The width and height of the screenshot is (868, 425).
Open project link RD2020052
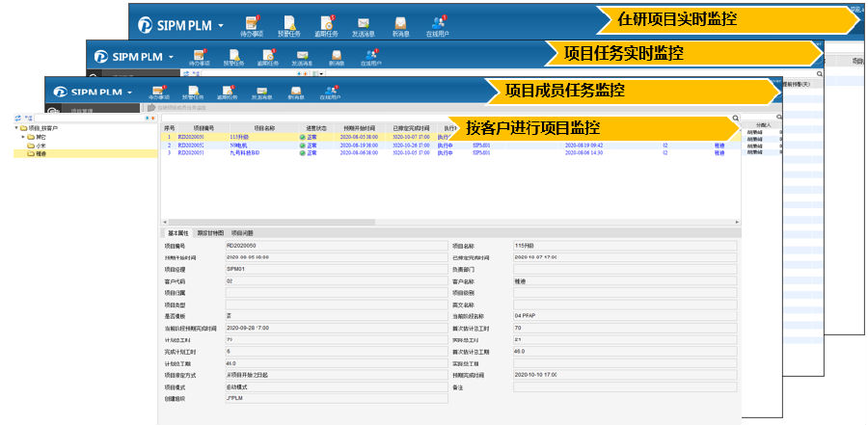coord(191,145)
